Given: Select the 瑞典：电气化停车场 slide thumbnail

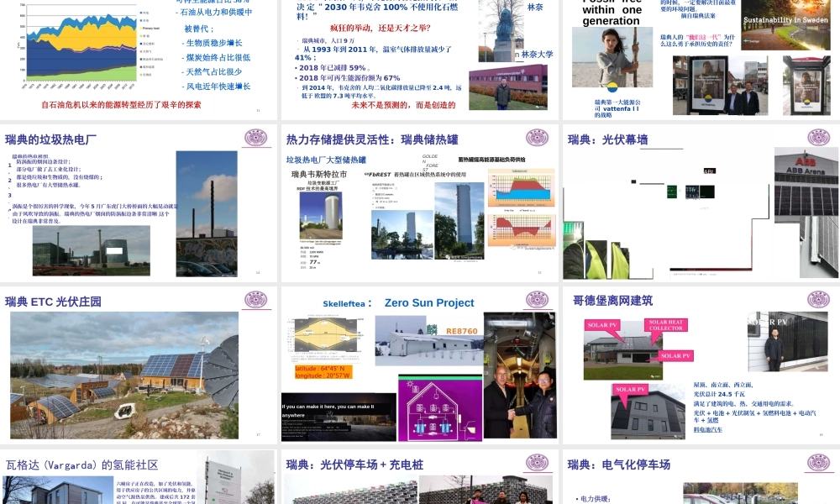Looking at the screenshot, I should click(x=701, y=476).
